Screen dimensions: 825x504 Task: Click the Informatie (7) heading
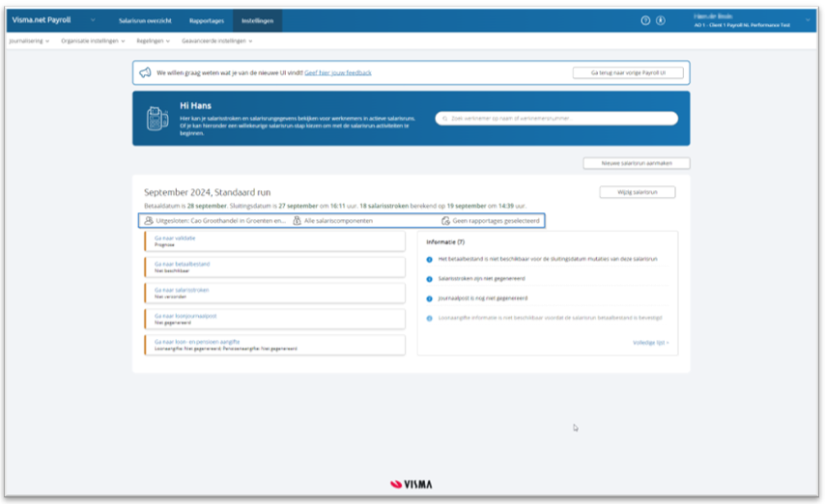(445, 242)
